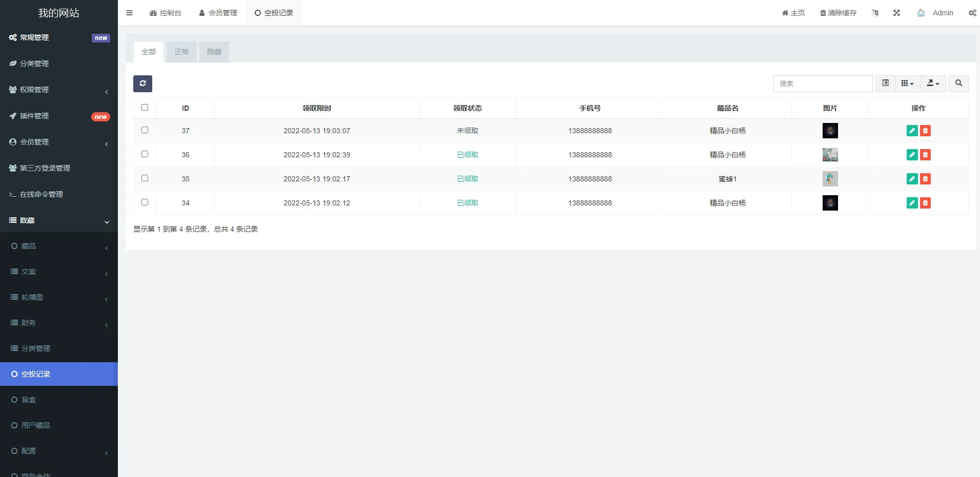Expand the 权限管理 sidebar menu
The height and width of the screenshot is (477, 980).
(x=58, y=90)
